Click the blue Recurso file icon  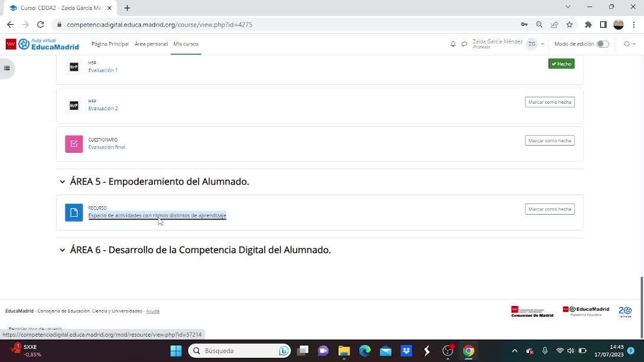pyautogui.click(x=74, y=212)
